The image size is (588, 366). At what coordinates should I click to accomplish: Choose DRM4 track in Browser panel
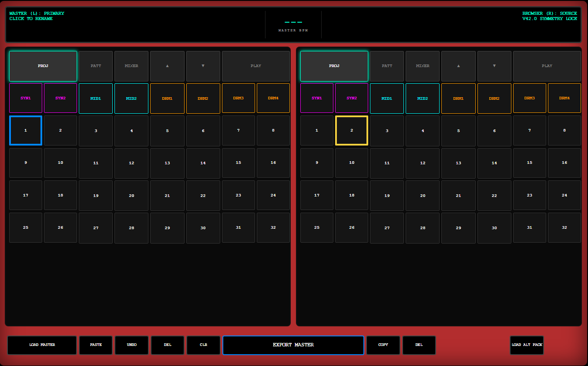point(564,98)
